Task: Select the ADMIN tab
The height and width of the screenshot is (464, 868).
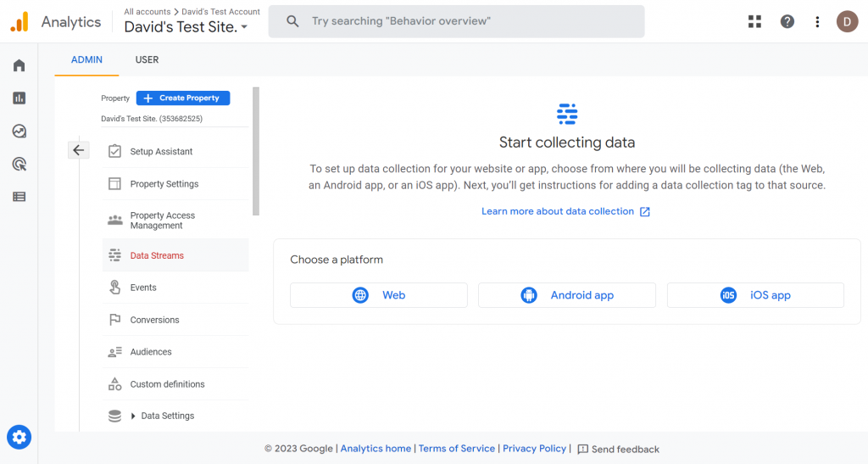Action: click(86, 60)
